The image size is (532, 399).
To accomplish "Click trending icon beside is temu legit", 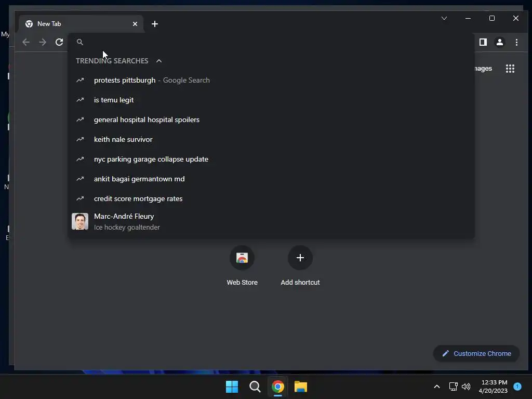I will (80, 100).
